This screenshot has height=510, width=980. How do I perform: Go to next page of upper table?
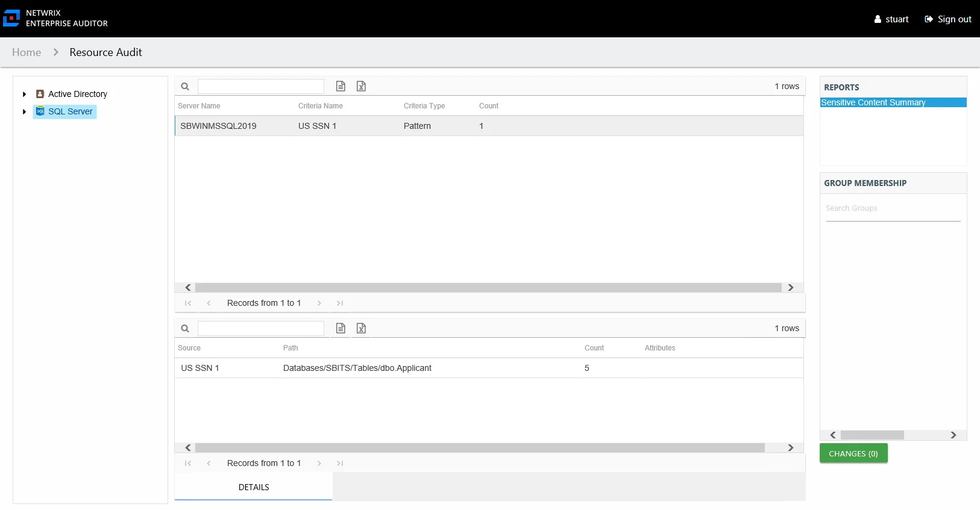click(319, 303)
